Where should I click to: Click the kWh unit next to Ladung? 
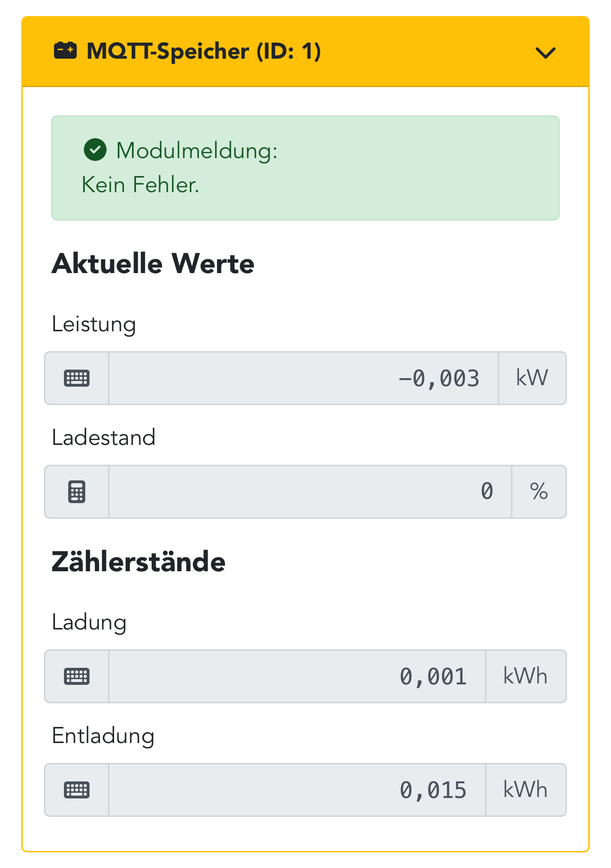[525, 676]
